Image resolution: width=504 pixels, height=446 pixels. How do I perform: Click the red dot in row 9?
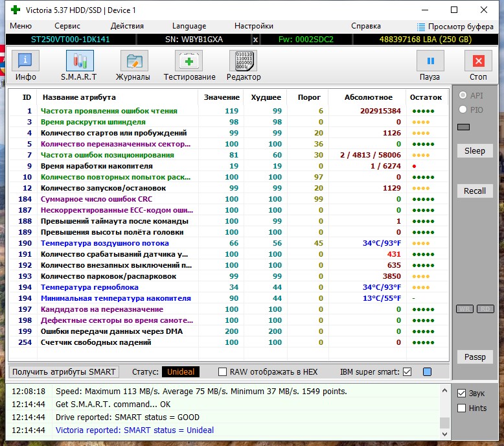415,166
